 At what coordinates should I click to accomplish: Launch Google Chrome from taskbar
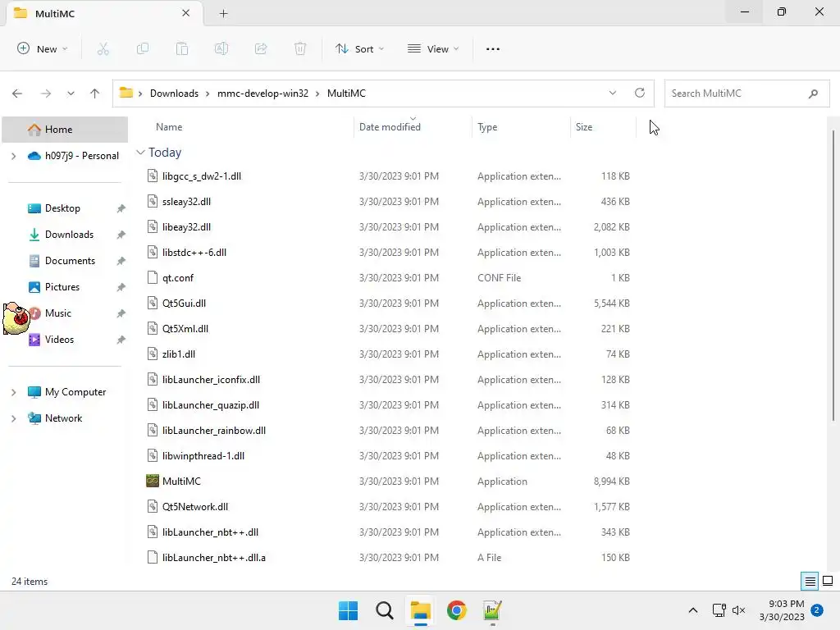click(456, 610)
